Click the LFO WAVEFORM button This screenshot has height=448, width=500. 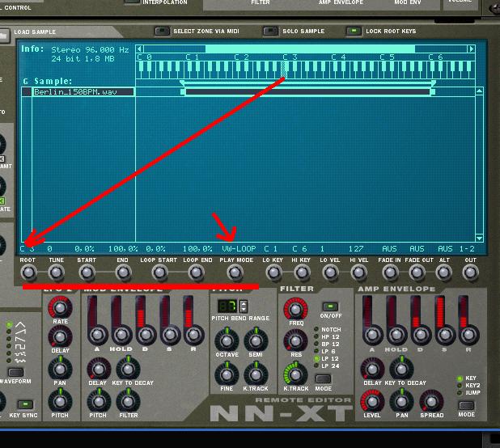15,372
